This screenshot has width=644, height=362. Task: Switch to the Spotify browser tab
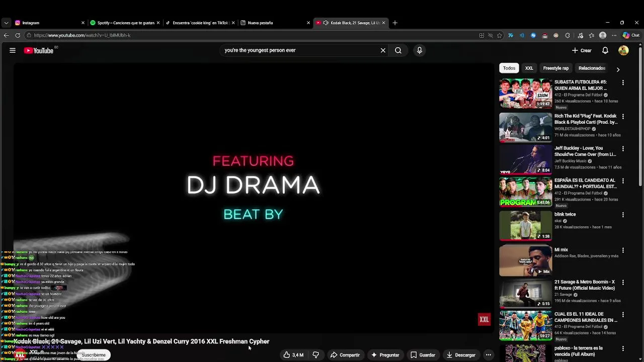[124, 23]
